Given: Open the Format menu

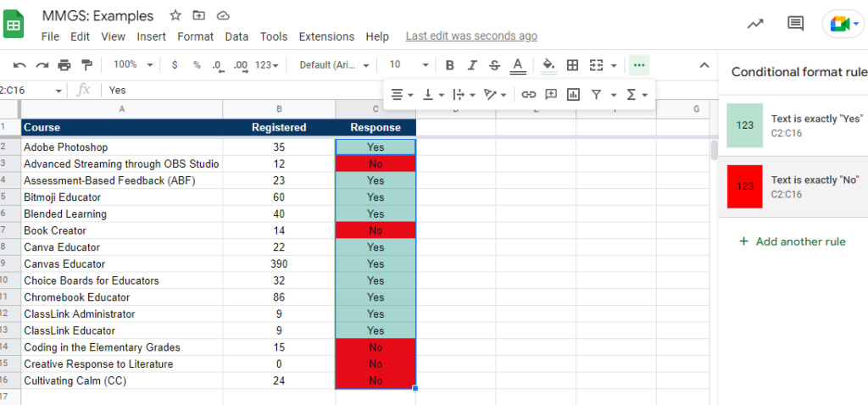Looking at the screenshot, I should click(x=195, y=36).
